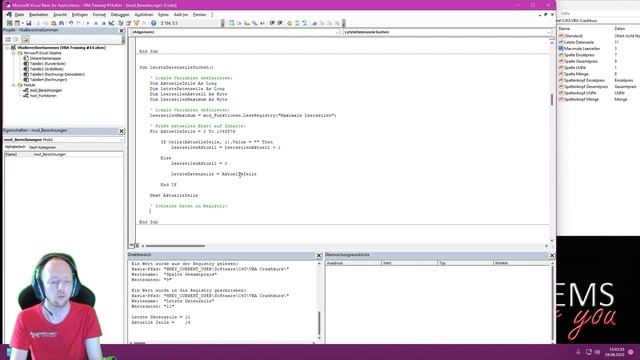
Task: Click the Direktbereich vertical scrollbar thumb
Action: 319,323
